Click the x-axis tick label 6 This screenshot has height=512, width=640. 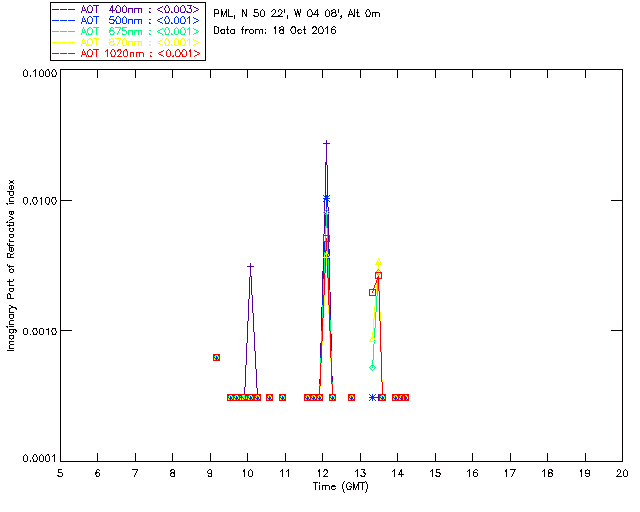coord(98,473)
